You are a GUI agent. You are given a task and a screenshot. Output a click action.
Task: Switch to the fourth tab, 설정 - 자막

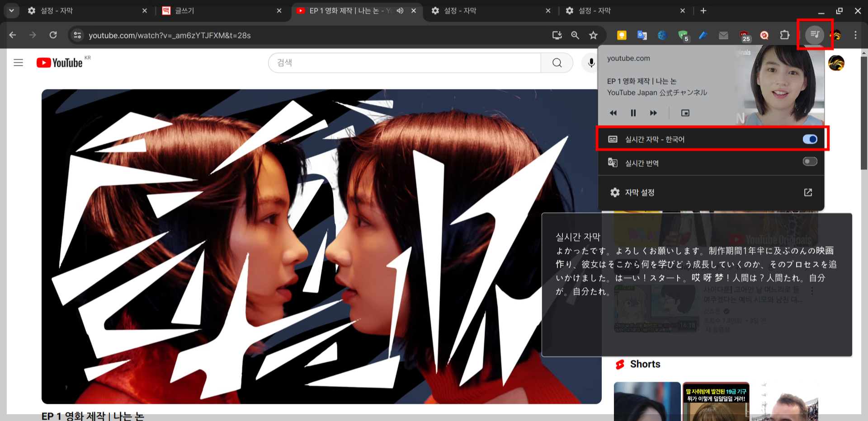(x=491, y=10)
